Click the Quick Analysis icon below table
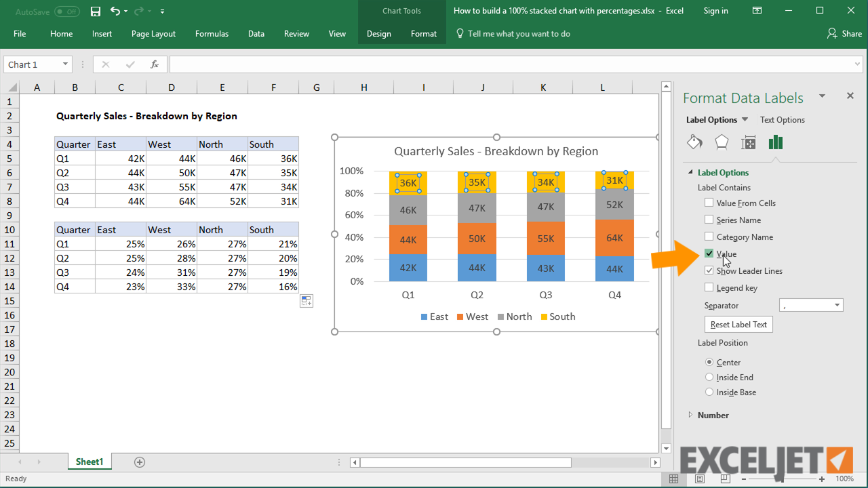This screenshot has width=868, height=488. 307,301
